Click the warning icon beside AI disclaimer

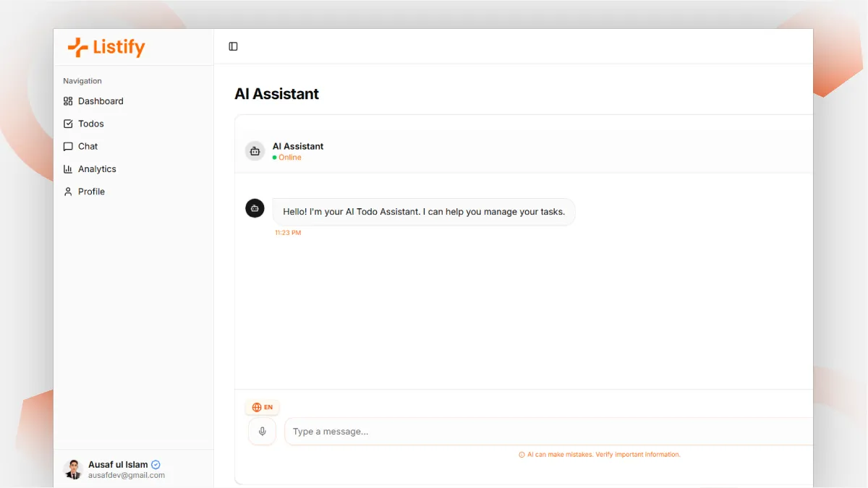522,455
